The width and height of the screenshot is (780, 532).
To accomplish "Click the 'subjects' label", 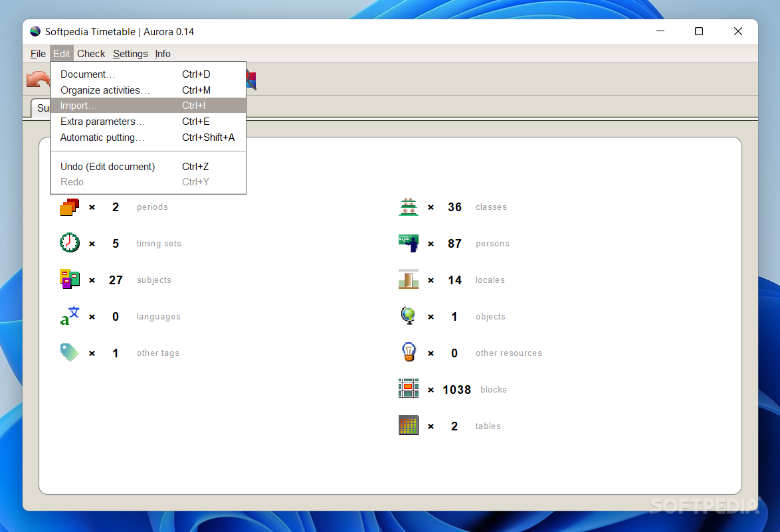I will tap(153, 280).
